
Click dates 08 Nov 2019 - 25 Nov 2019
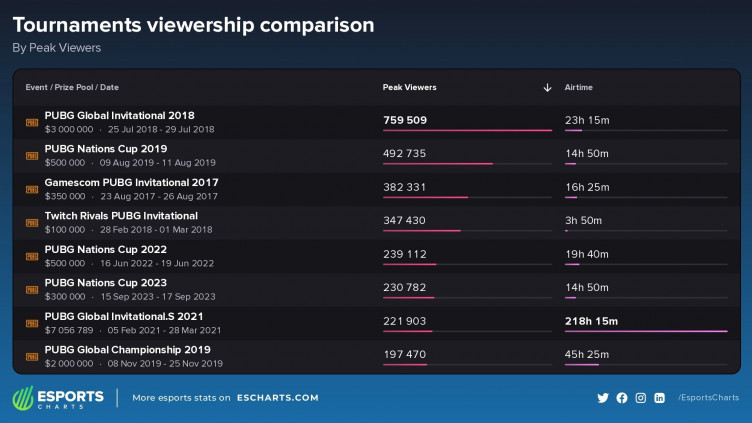pyautogui.click(x=165, y=363)
